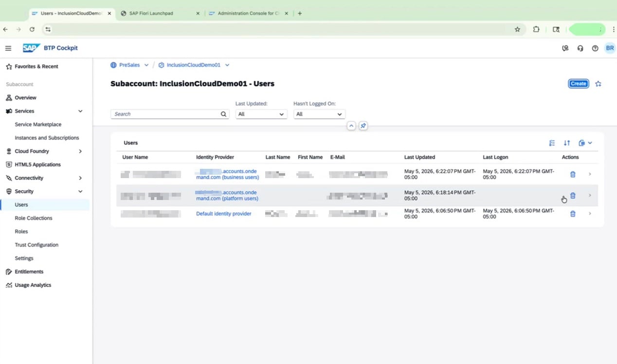The height and width of the screenshot is (364, 617).
Task: Open Entitlements in sidebar
Action: click(x=29, y=272)
